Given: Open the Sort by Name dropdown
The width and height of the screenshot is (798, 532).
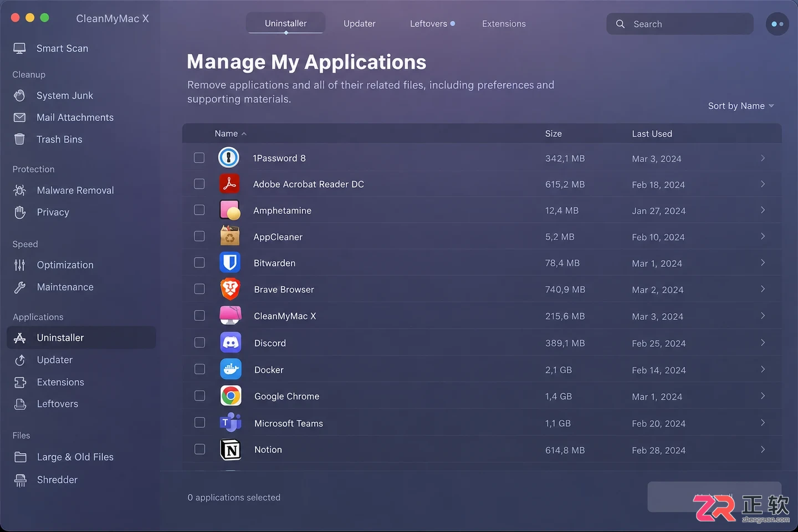Looking at the screenshot, I should 741,106.
